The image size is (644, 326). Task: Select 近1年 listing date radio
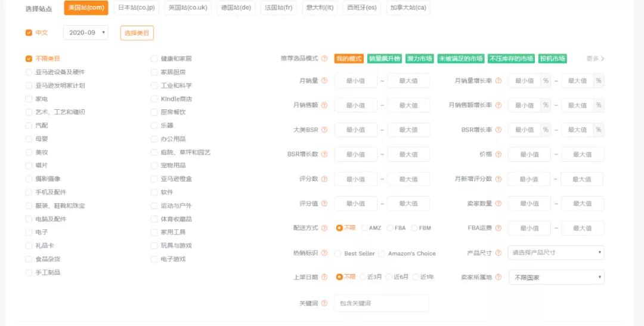pos(416,277)
